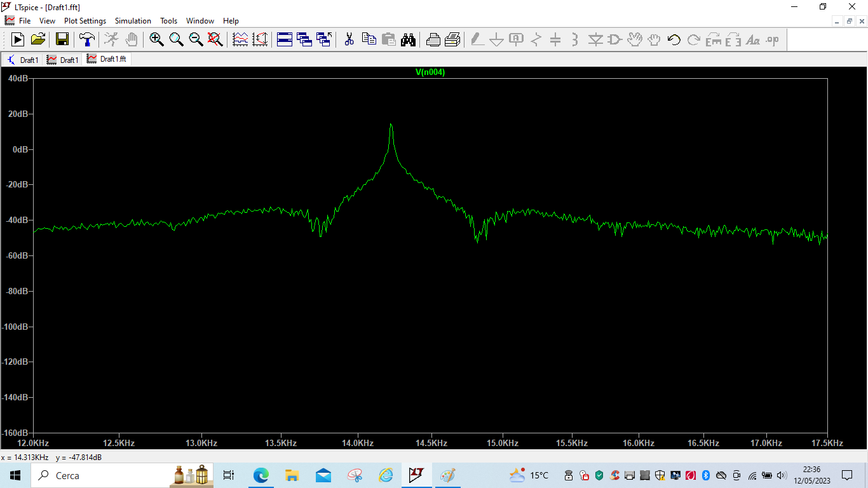Click the Zoom to rectangle magnifier
Image resolution: width=868 pixels, height=488 pixels.
point(176,39)
